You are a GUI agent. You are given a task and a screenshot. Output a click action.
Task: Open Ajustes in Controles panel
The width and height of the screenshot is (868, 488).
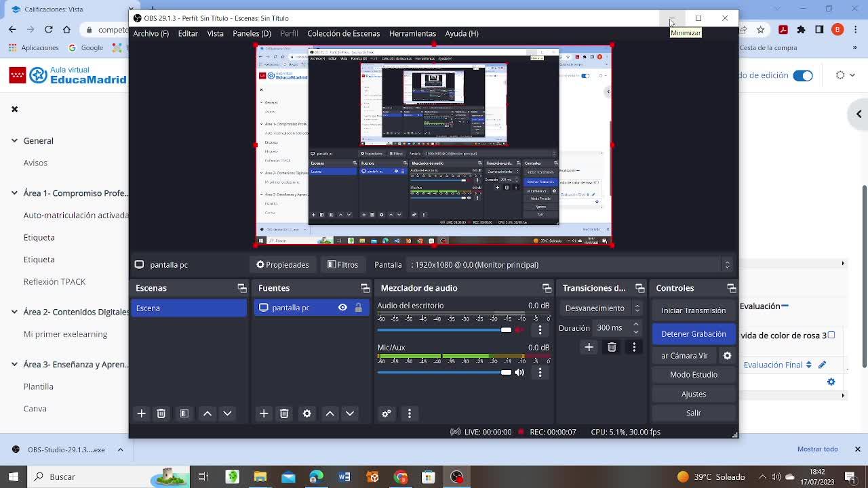(x=693, y=394)
